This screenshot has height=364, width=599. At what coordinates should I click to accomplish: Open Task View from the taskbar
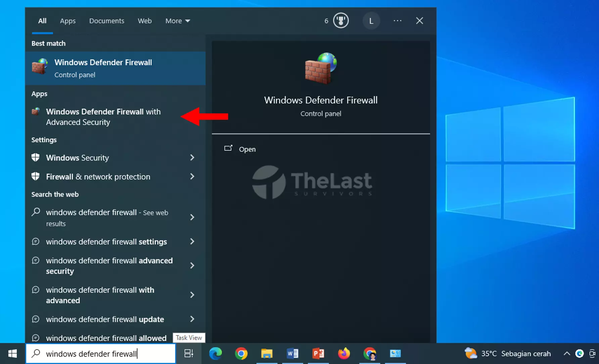click(189, 354)
